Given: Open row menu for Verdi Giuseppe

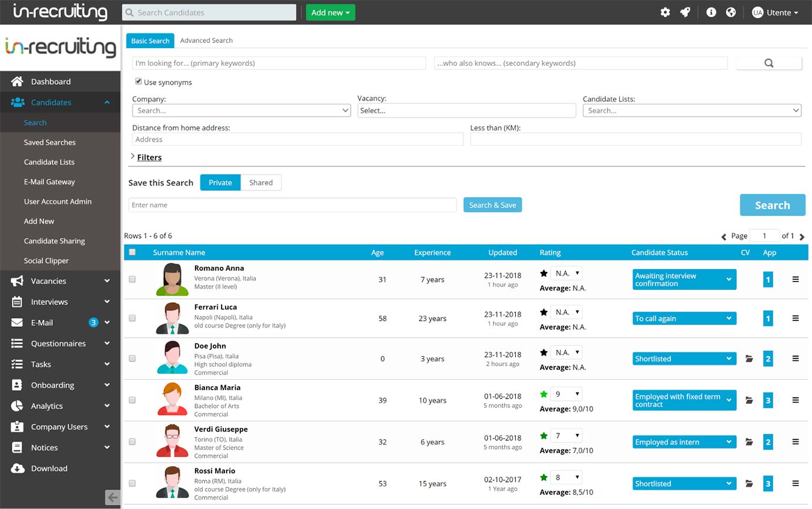Looking at the screenshot, I should (796, 441).
